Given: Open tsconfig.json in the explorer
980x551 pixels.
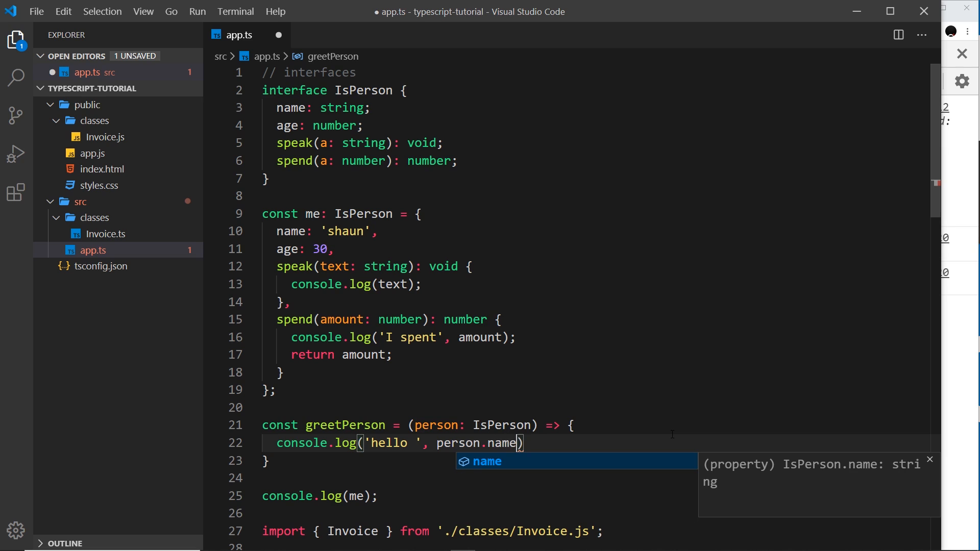Looking at the screenshot, I should tap(101, 266).
